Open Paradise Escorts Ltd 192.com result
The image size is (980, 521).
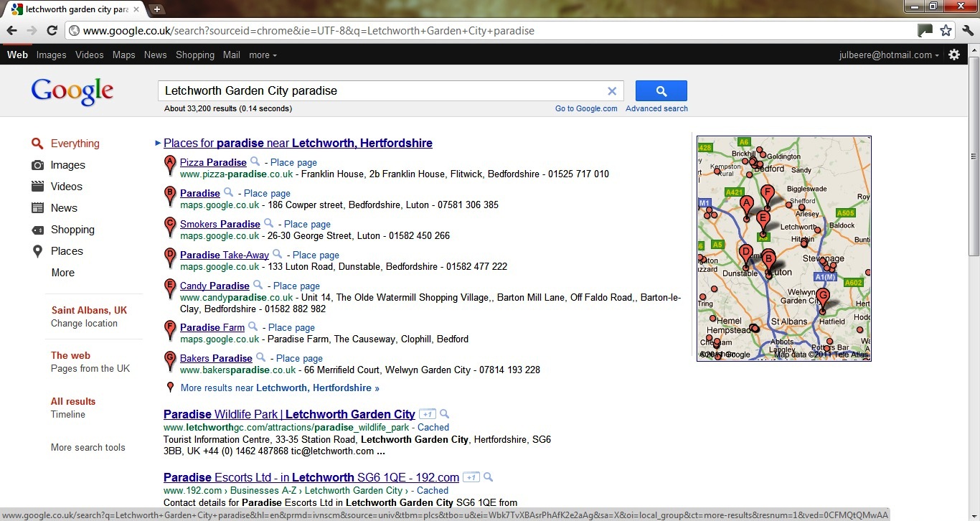point(311,477)
